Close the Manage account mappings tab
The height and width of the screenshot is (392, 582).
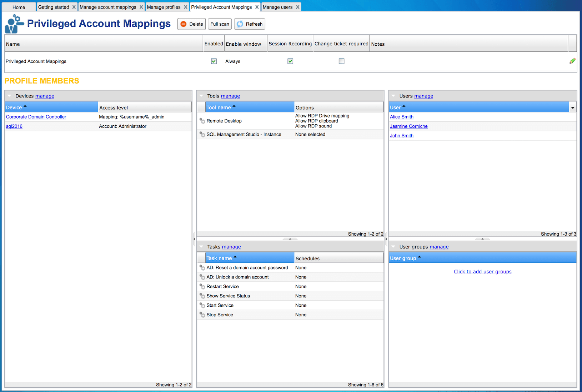[141, 7]
